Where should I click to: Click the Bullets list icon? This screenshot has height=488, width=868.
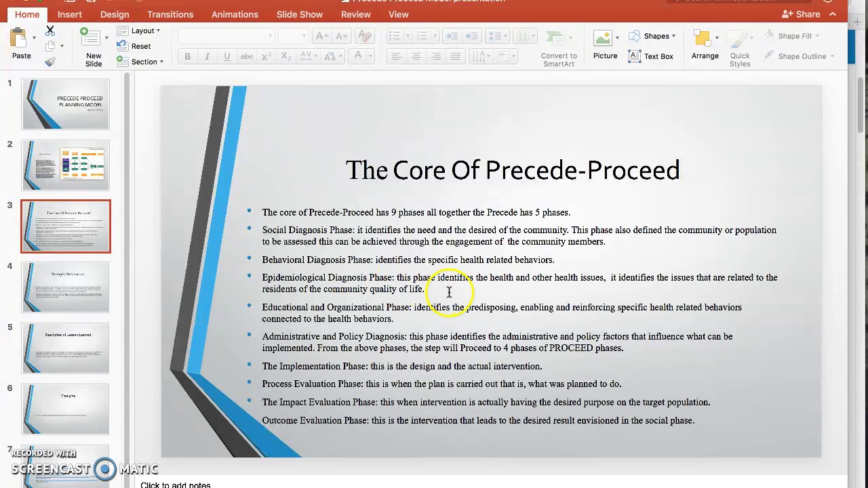pyautogui.click(x=395, y=36)
